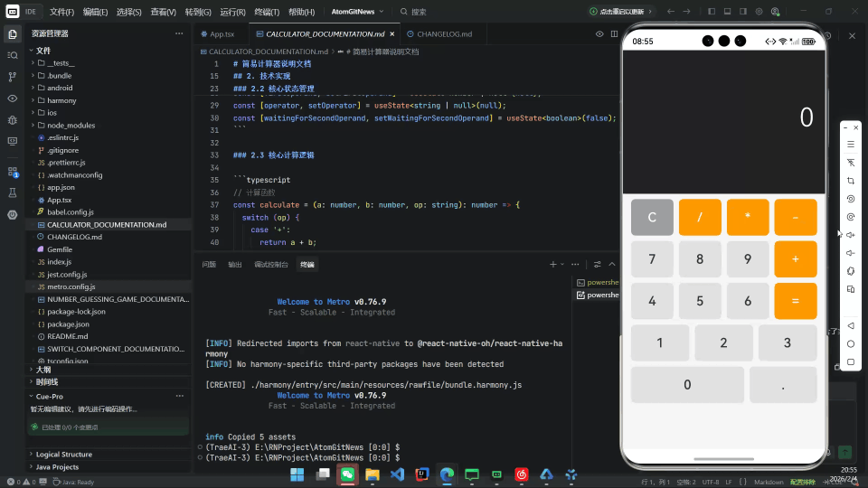The image size is (868, 488).
Task: Open the 编辑(E) menu
Action: 95,12
